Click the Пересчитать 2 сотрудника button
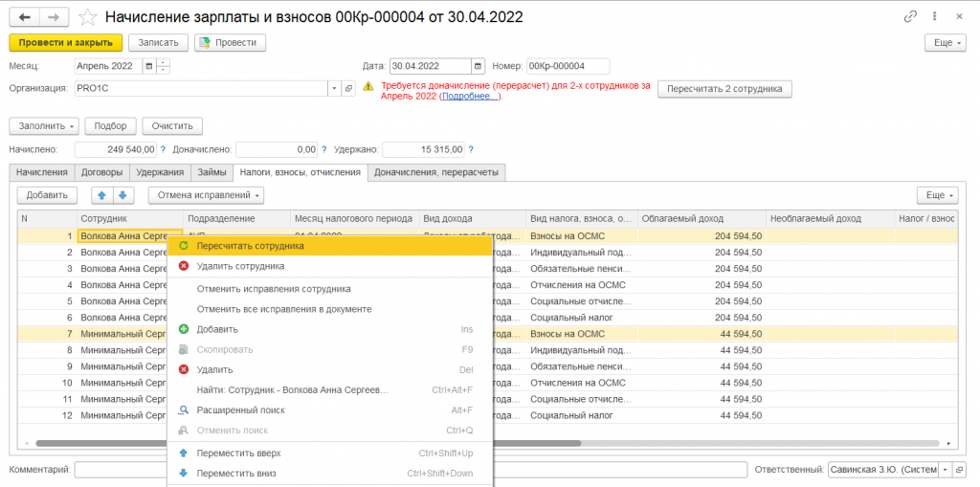980x487 pixels. (724, 88)
